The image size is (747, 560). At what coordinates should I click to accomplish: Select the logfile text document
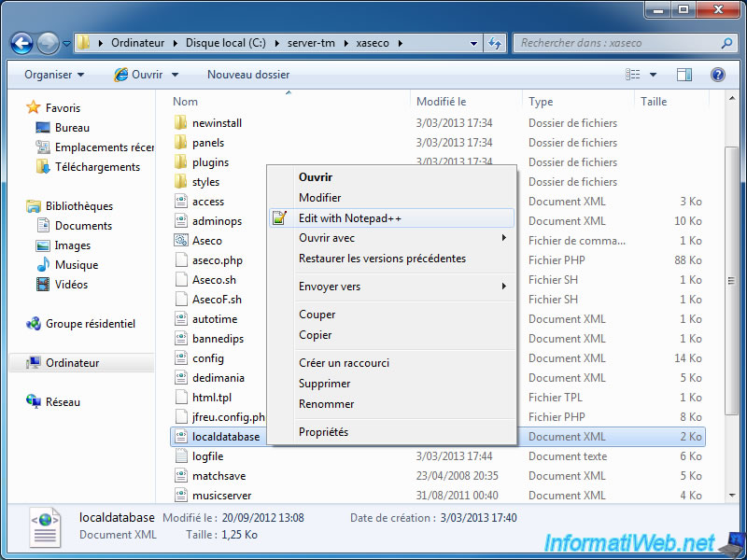click(207, 456)
